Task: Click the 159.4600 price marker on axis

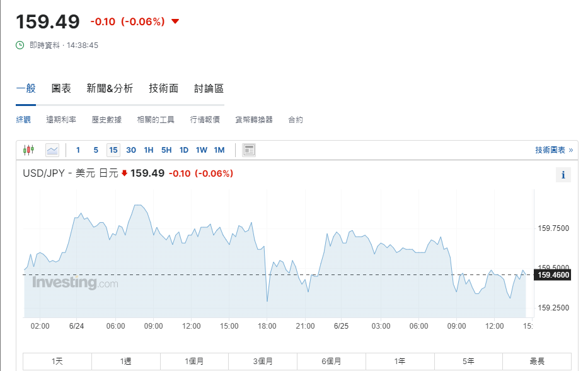Action: (x=553, y=275)
